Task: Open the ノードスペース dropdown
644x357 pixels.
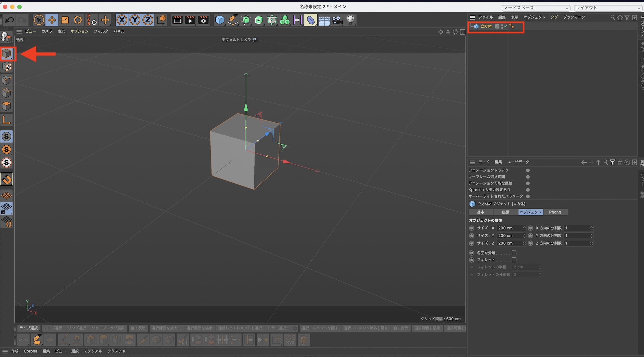Action: 536,8
